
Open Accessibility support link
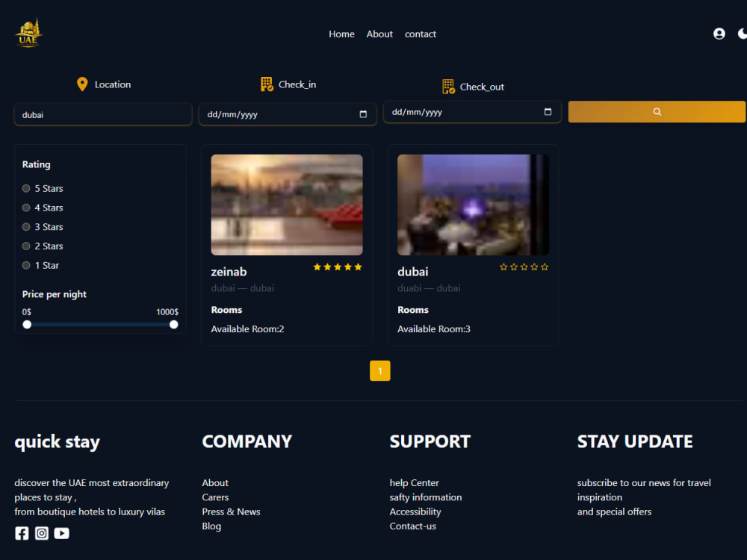point(415,512)
